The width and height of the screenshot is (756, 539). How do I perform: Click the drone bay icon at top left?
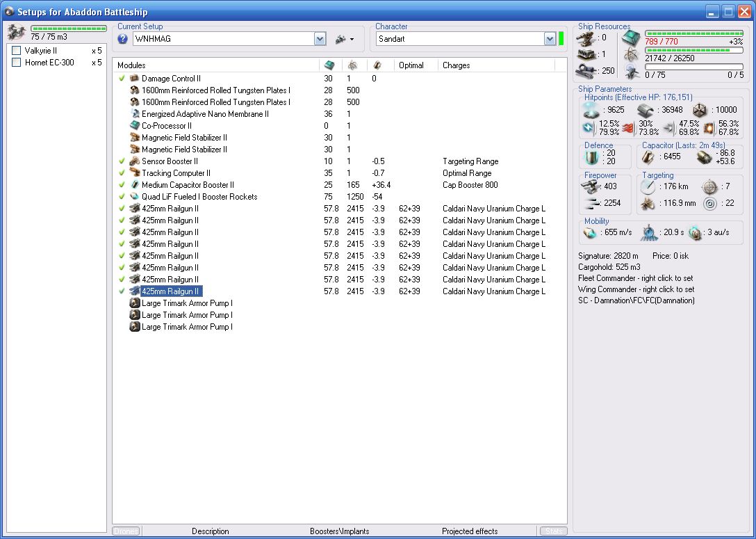pos(17,32)
